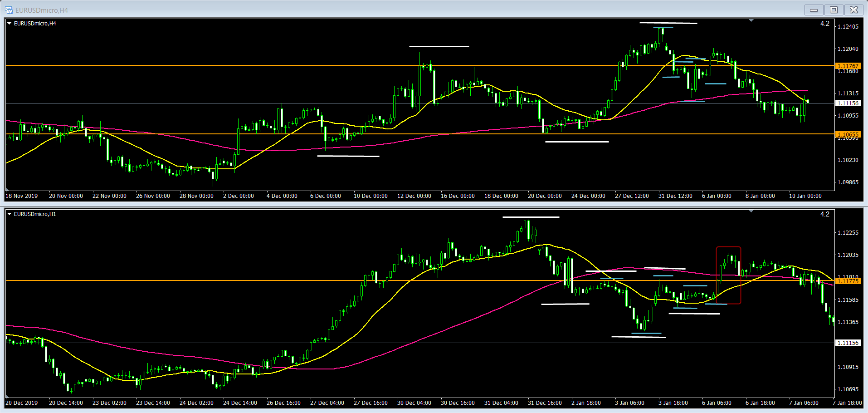Click the 26 Dec 16:00 time label
This screenshot has height=413, width=868.
[283, 403]
